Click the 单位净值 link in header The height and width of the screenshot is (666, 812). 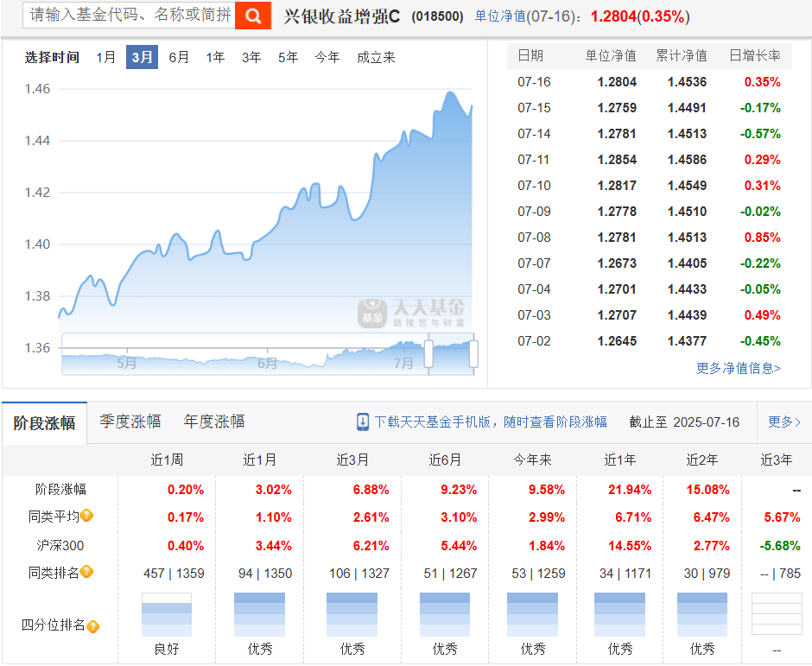(x=500, y=16)
